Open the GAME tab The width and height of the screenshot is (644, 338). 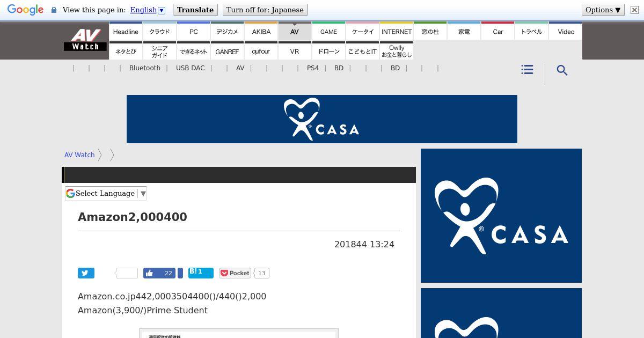(328, 31)
